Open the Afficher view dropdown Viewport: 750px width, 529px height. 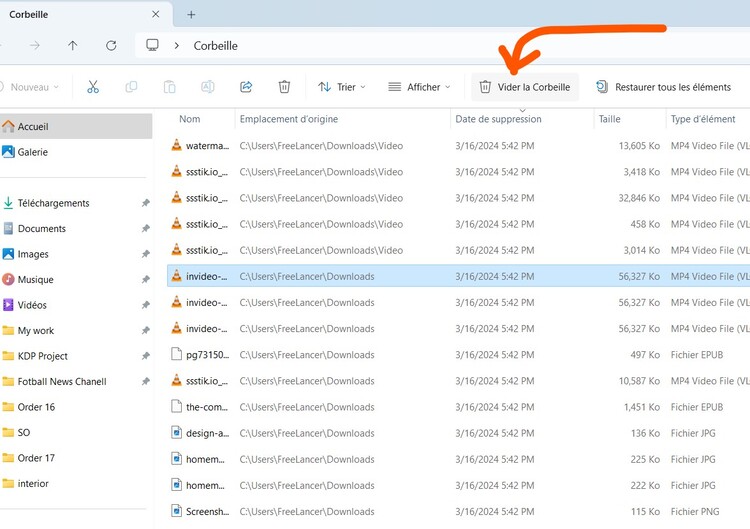pyautogui.click(x=419, y=87)
